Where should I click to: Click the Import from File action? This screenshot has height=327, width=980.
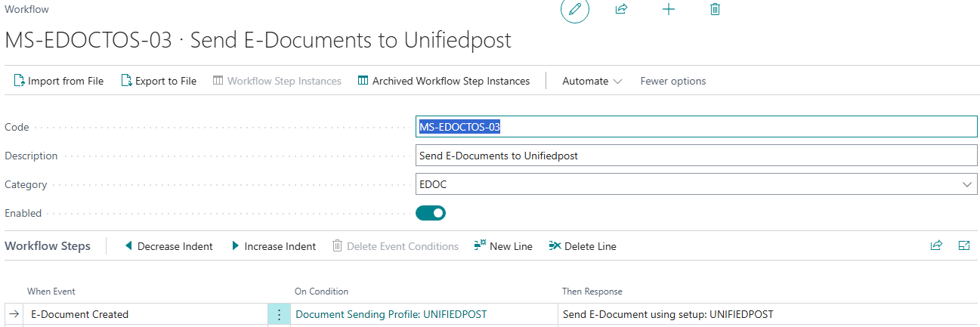pos(59,81)
